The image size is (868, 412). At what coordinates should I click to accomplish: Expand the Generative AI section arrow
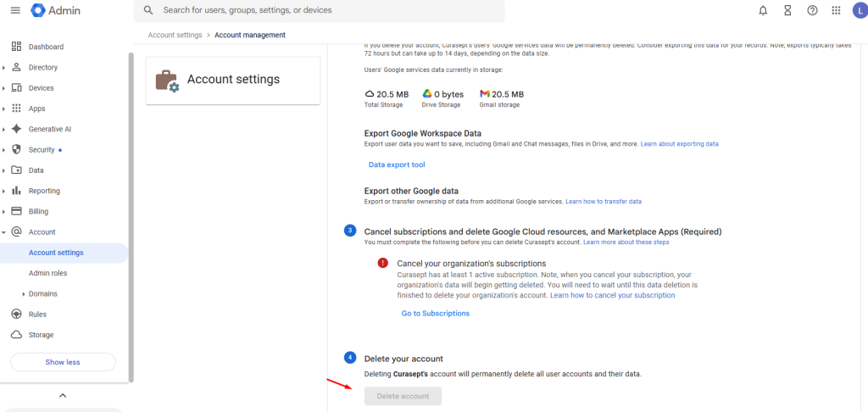(x=4, y=129)
